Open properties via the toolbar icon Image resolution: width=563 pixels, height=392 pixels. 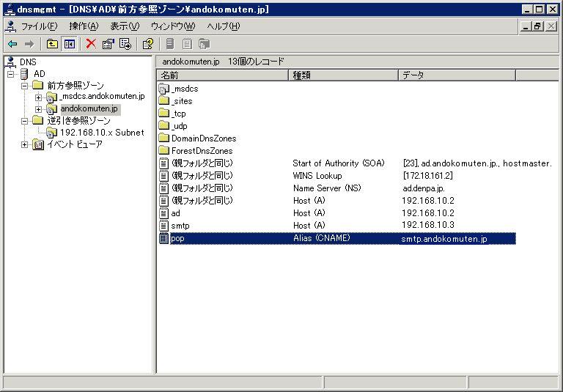click(108, 44)
